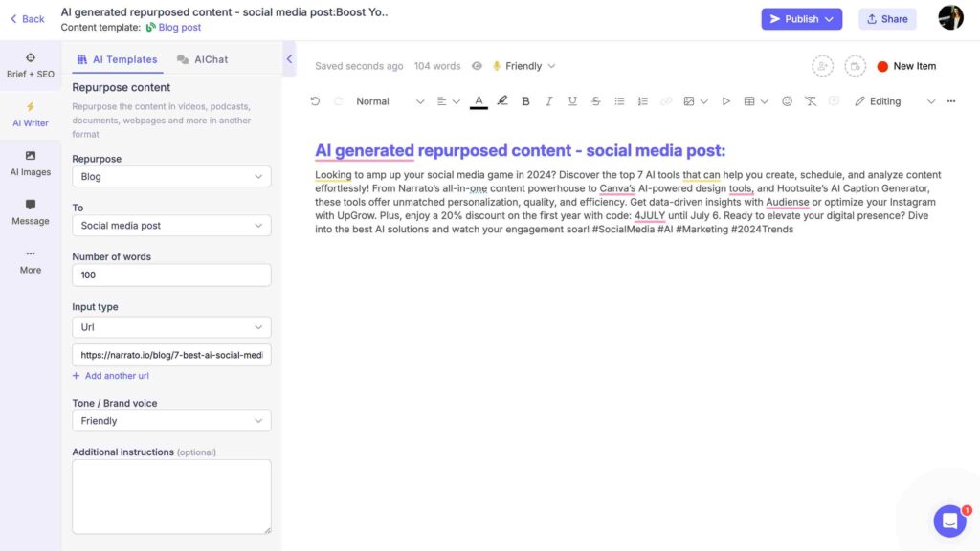Click the undo icon in editor toolbar
The image size is (980, 551).
315,101
